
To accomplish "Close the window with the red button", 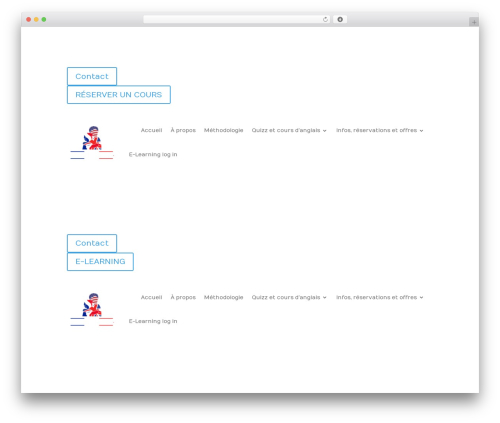I will pyautogui.click(x=29, y=19).
